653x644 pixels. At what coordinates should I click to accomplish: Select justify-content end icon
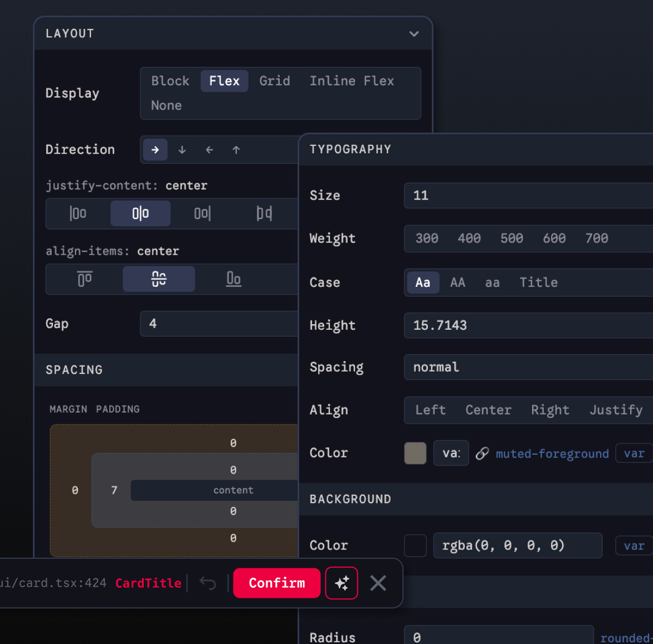tap(202, 213)
